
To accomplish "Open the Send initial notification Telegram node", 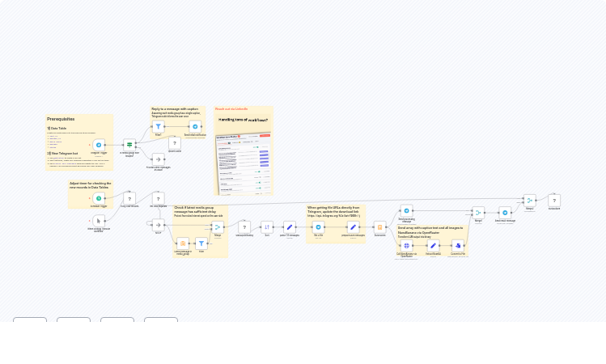I will 195,127.
